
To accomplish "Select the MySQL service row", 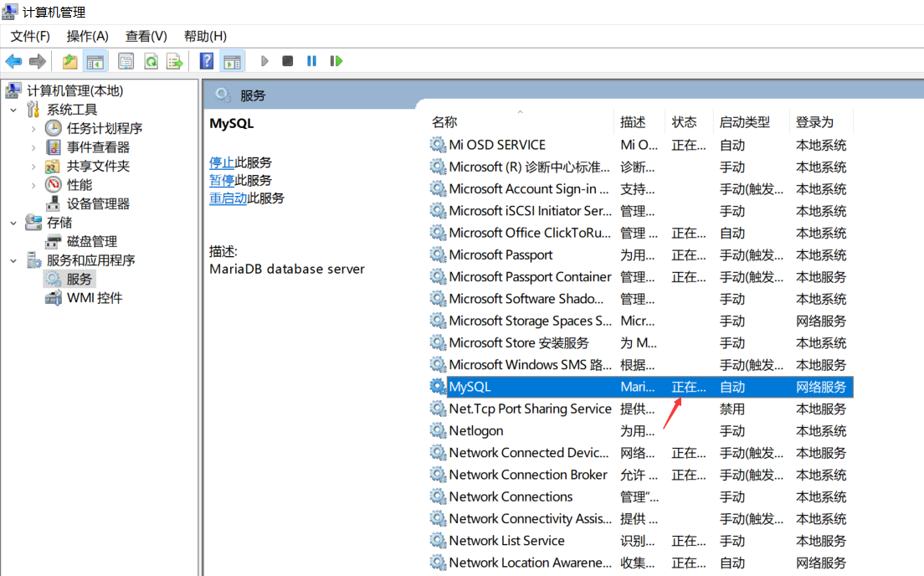I will point(640,387).
